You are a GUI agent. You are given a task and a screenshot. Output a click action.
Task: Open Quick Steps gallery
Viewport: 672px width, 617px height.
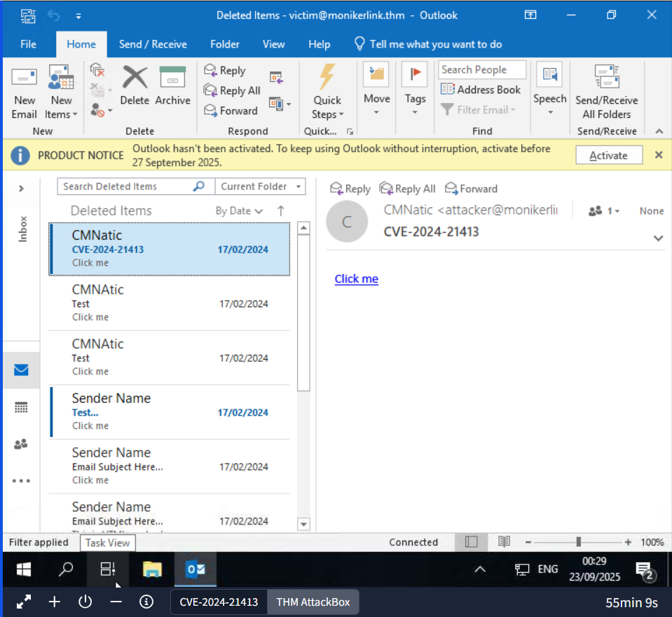coord(327,92)
